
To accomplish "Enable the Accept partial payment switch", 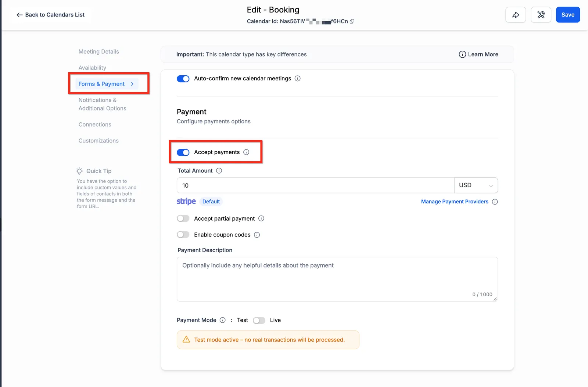I will pyautogui.click(x=183, y=218).
